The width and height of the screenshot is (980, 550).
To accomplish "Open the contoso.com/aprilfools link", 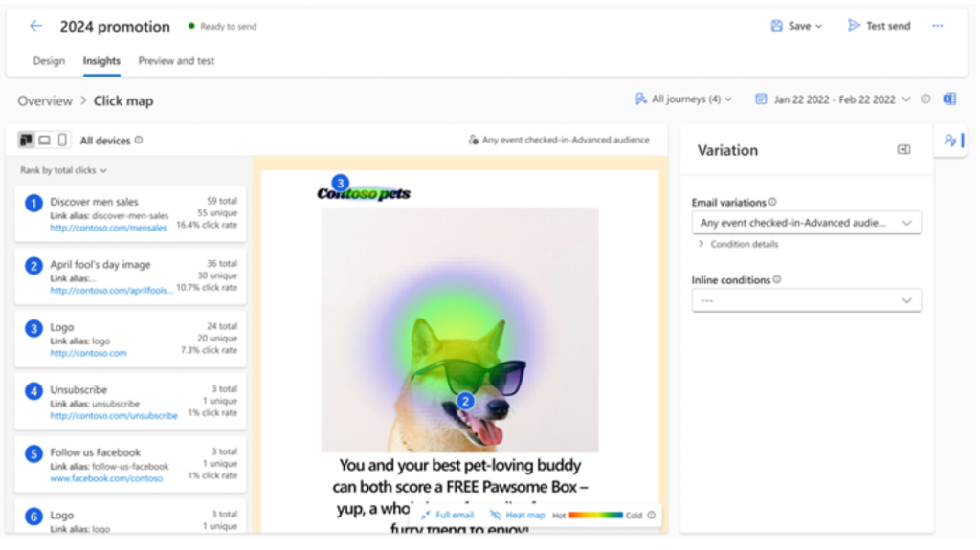I will pos(111,290).
